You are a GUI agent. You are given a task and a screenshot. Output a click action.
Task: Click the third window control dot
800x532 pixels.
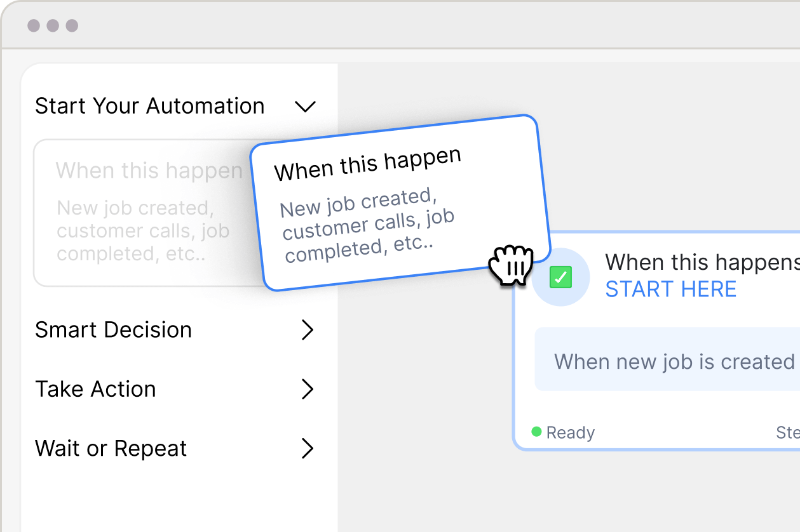(72, 26)
